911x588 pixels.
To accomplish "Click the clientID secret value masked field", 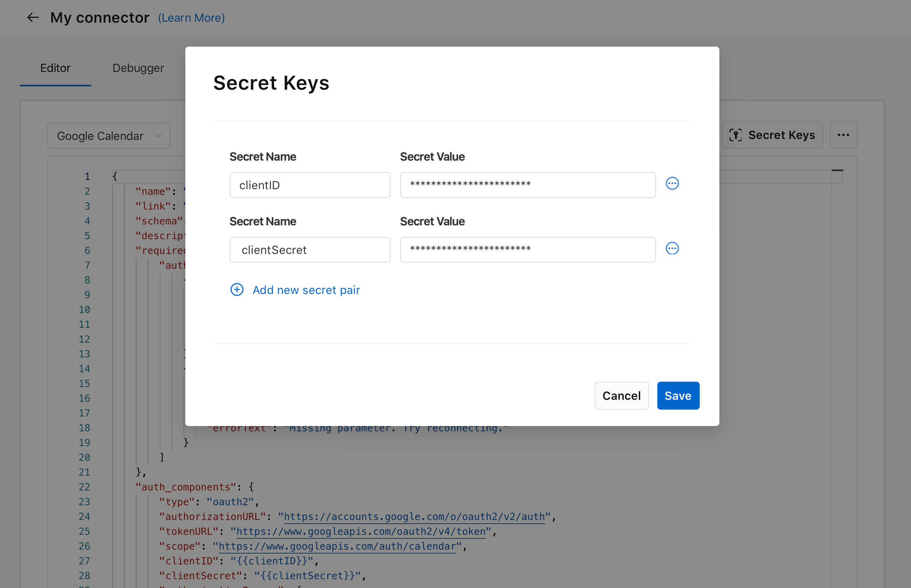I will tap(527, 185).
